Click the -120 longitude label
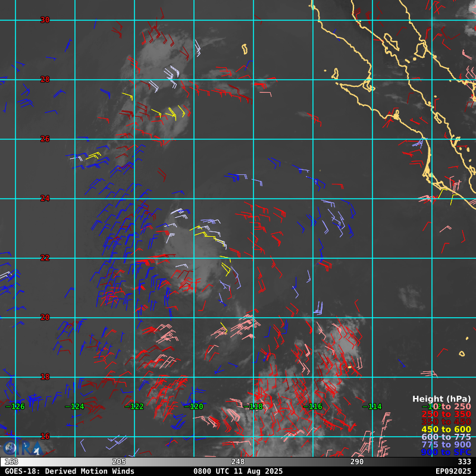Image resolution: width=476 pixels, height=476 pixels. pos(196,406)
